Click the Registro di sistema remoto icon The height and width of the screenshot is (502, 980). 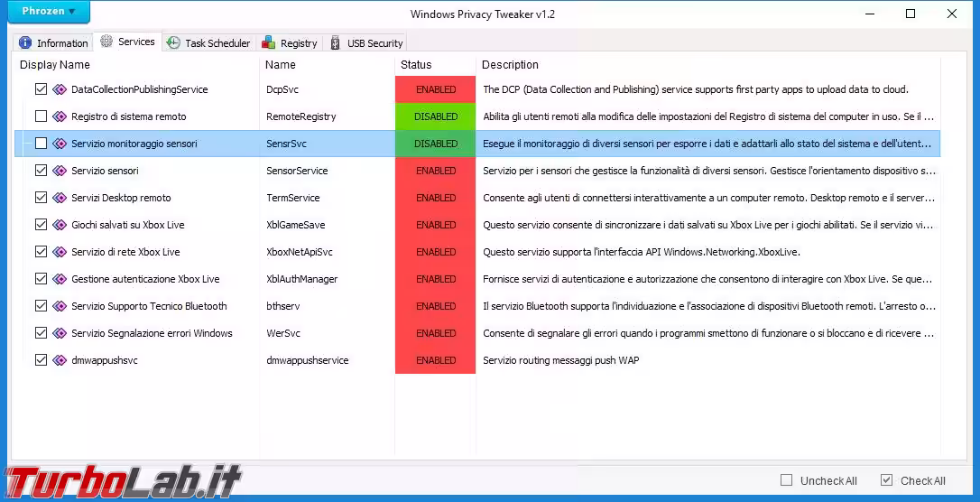(60, 116)
